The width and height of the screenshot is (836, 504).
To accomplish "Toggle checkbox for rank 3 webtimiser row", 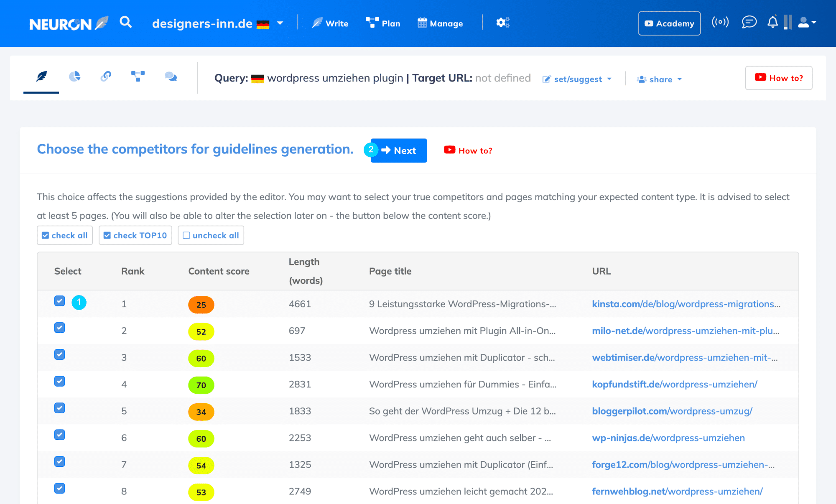I will point(60,354).
